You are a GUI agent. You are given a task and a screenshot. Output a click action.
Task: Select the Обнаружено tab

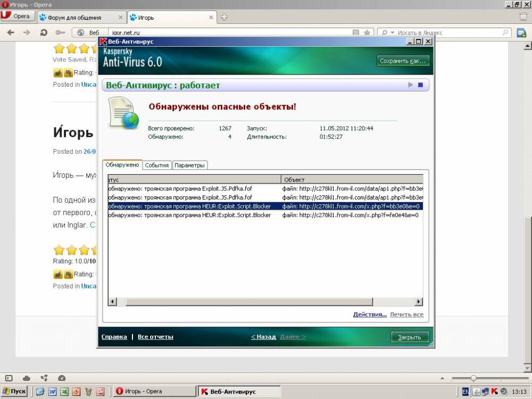pos(122,164)
